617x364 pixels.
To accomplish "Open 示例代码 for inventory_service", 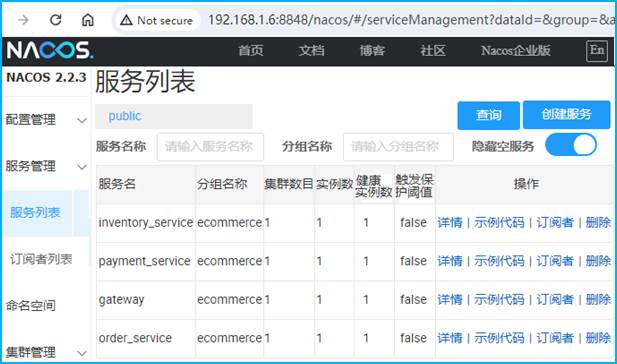I will coord(499,223).
